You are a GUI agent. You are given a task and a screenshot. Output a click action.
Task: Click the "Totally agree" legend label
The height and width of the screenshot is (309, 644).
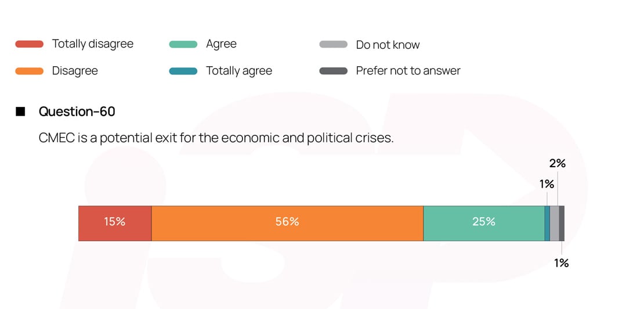point(239,71)
